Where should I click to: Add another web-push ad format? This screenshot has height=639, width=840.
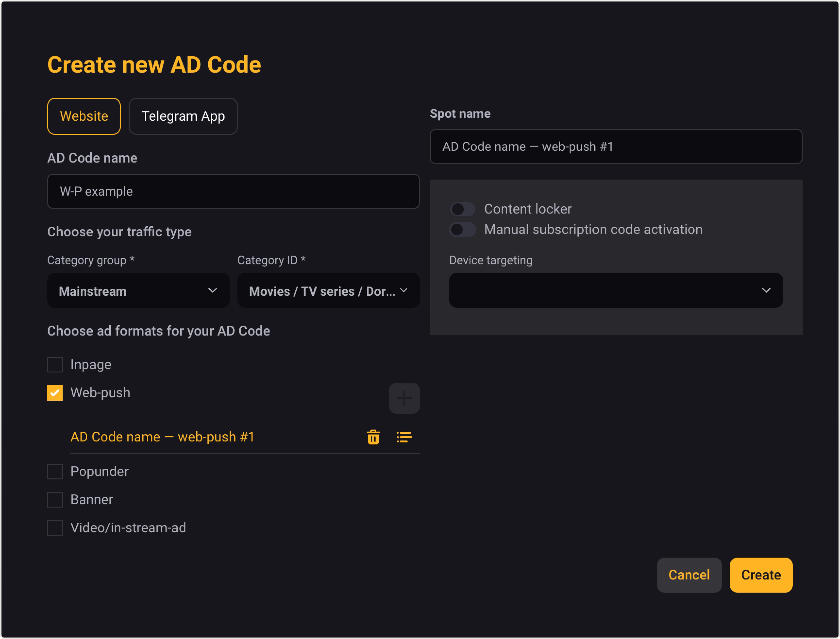[404, 398]
